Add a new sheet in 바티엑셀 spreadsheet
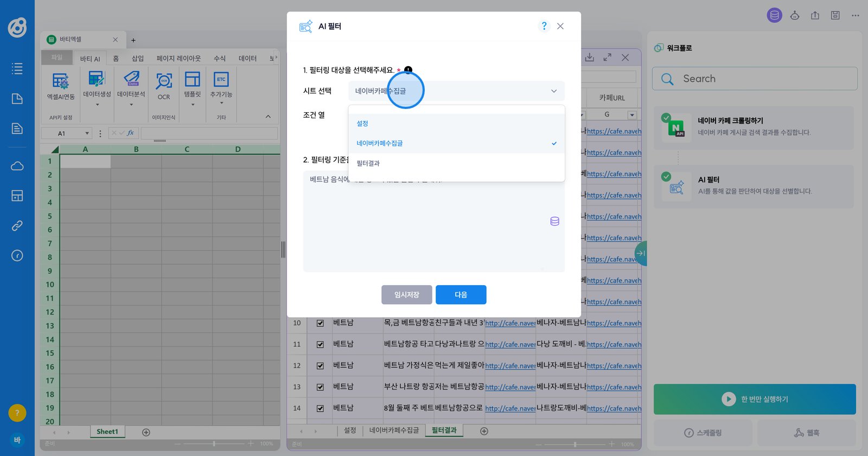Viewport: 868px width, 456px height. [146, 432]
